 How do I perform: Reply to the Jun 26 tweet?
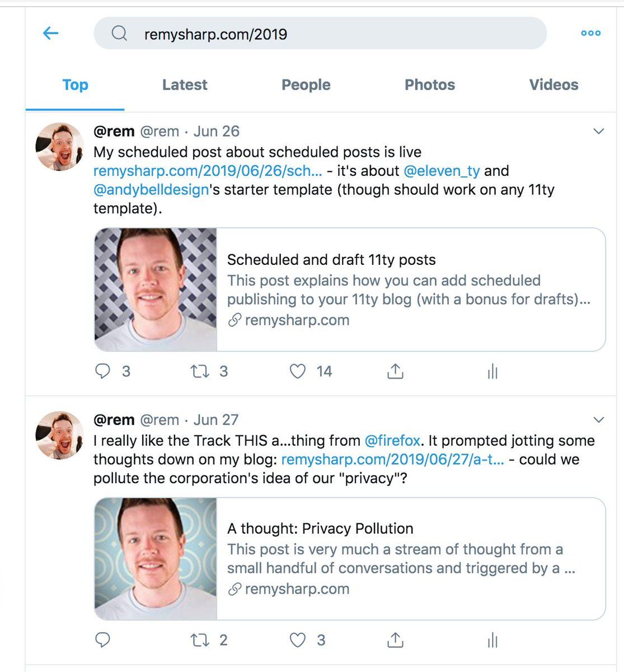pyautogui.click(x=103, y=371)
